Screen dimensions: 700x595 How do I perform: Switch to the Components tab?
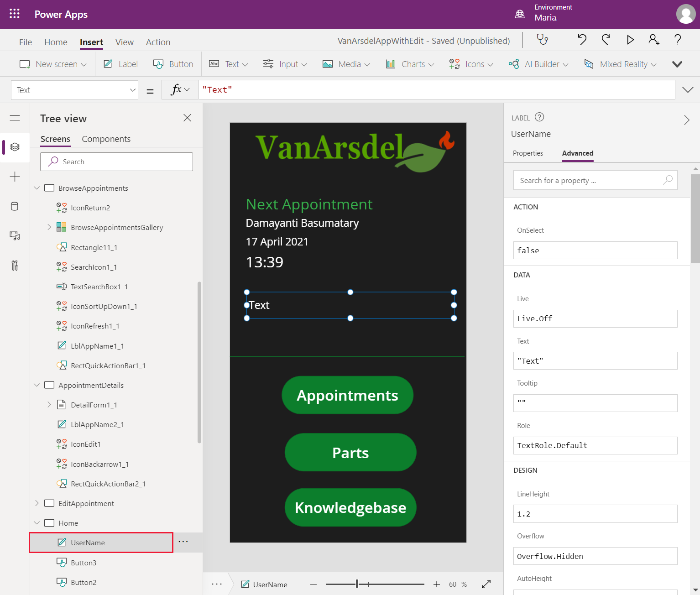pos(106,139)
